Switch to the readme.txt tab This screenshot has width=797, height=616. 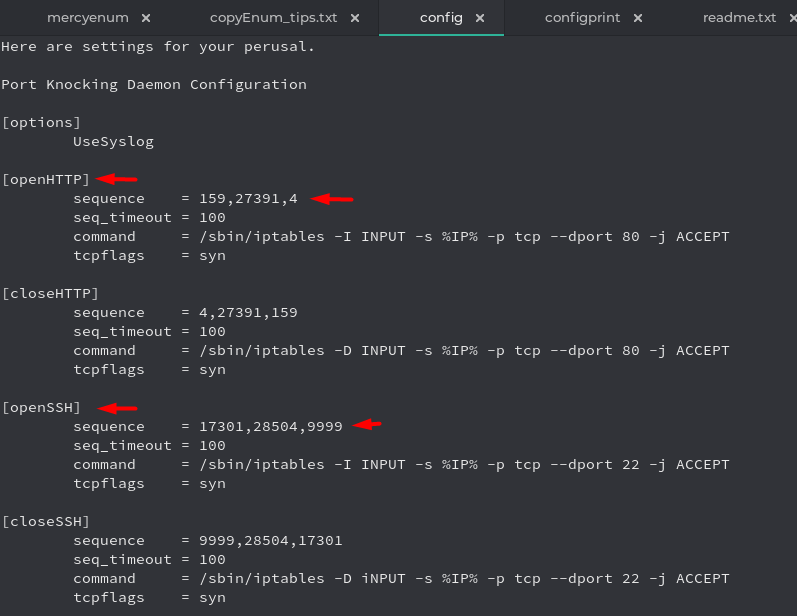click(739, 18)
